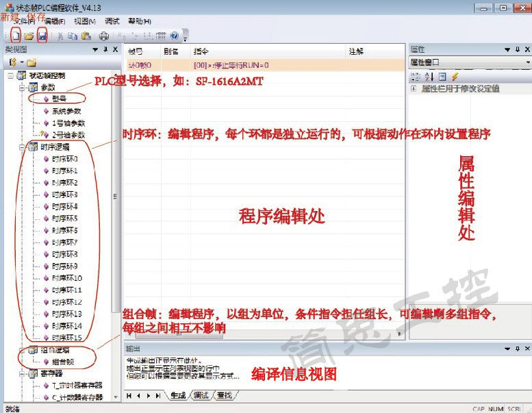The image size is (532, 413).
Task: Select 组合帧 in the tree
Action: click(63, 362)
